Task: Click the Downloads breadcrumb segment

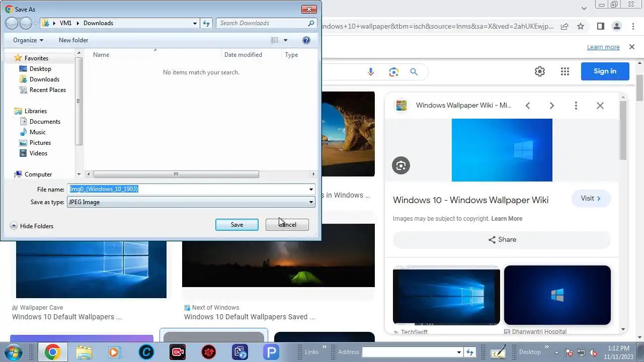Action: click(x=98, y=23)
